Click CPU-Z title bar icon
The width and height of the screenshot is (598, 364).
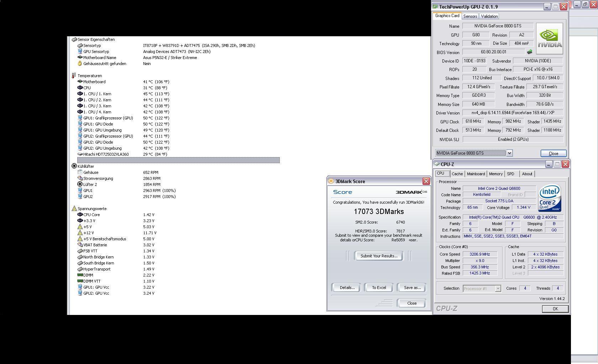coord(437,164)
